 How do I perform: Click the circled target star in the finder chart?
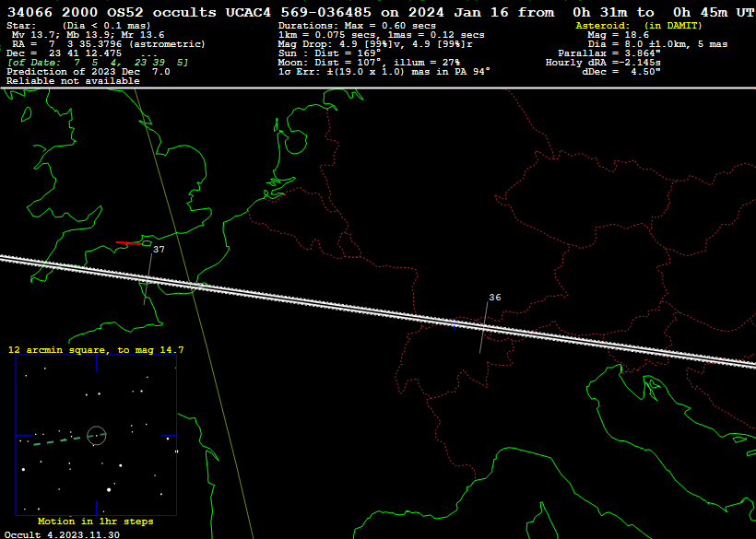click(97, 436)
